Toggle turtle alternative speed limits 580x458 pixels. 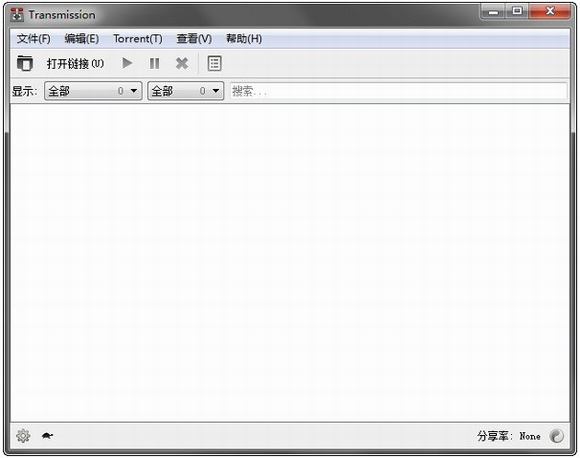coord(47,436)
